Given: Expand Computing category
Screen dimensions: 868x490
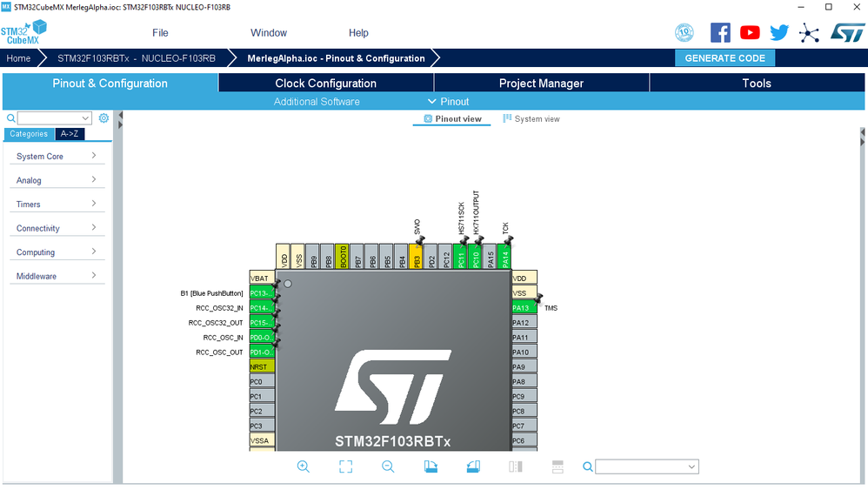Looking at the screenshot, I should click(57, 252).
